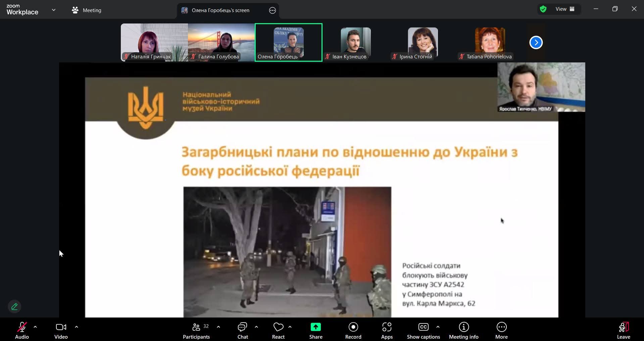
Task: Show next participants with blue arrow
Action: [x=536, y=42]
